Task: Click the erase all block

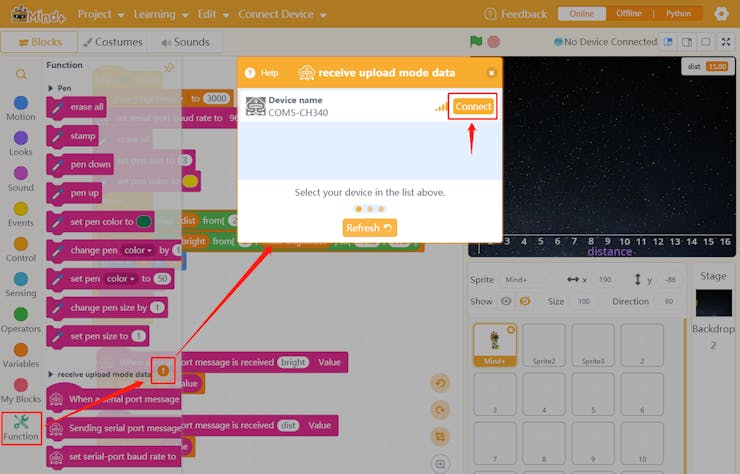Action: pos(76,108)
